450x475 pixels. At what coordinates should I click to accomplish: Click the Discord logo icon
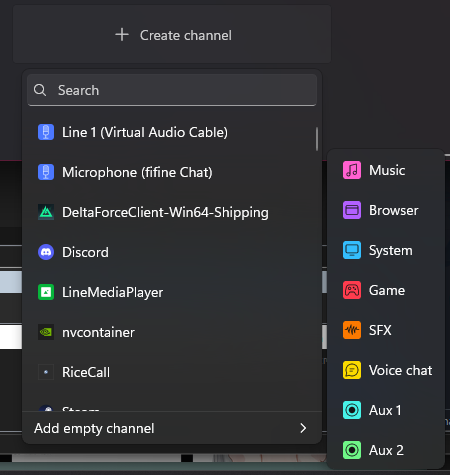pyautogui.click(x=46, y=252)
